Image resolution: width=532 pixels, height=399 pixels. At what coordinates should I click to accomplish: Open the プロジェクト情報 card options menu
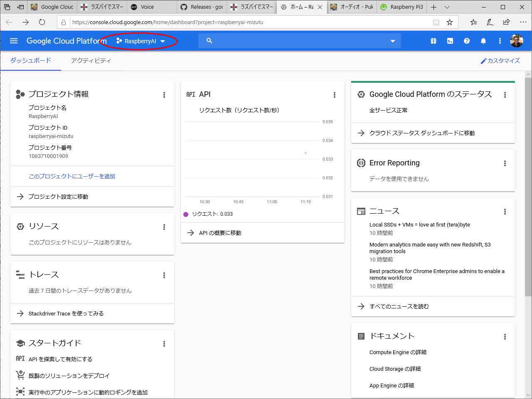pyautogui.click(x=164, y=95)
